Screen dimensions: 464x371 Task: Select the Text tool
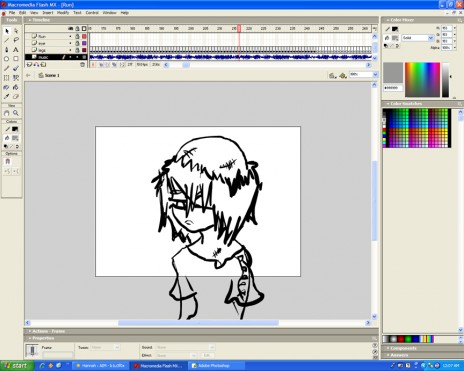tap(16, 50)
